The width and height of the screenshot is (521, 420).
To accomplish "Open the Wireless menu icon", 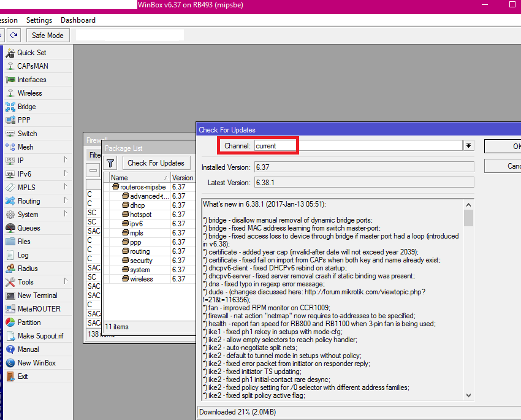I will 10,93.
